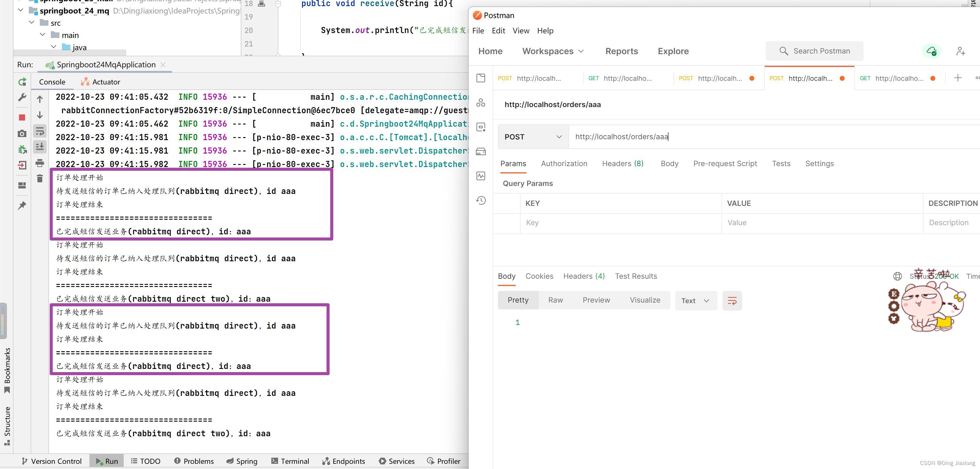
Task: Toggle scroll to end in console
Action: (x=40, y=147)
